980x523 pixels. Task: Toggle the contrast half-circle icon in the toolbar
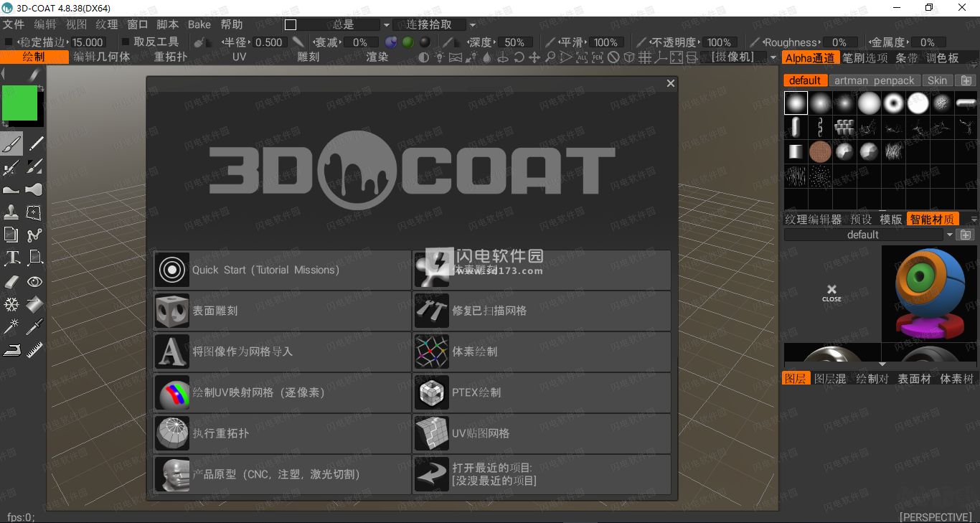423,57
